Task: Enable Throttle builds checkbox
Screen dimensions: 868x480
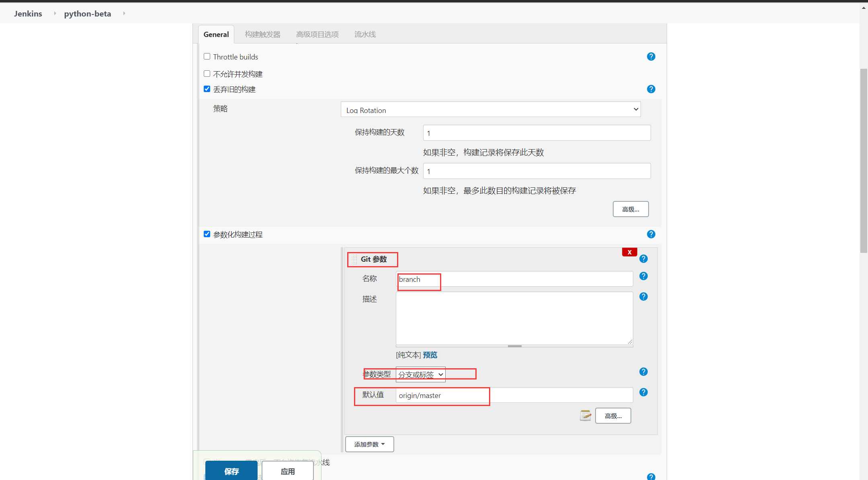Action: coord(207,56)
